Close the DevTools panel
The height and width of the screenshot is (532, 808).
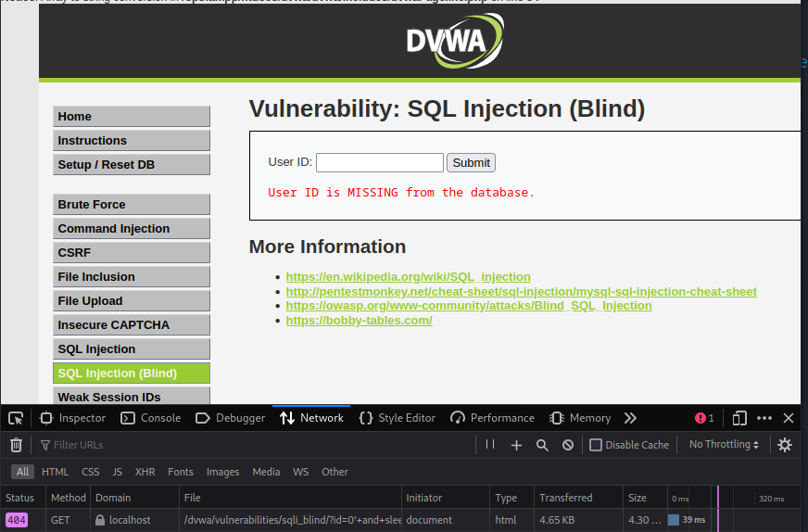(789, 418)
